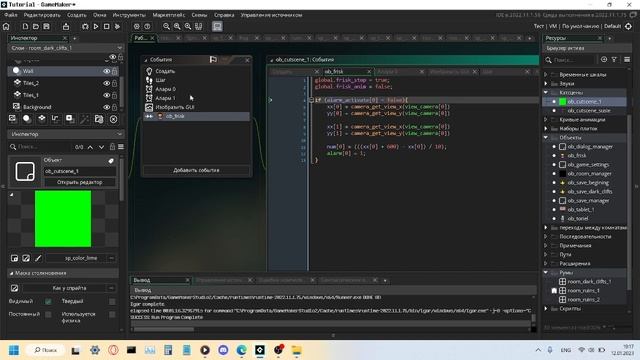640x360 pixels.
Task: Toggle the Видимый checkbox
Action: (x=48, y=302)
